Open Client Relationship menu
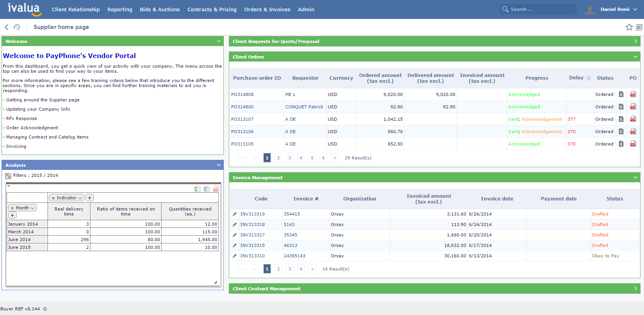 coord(76,9)
